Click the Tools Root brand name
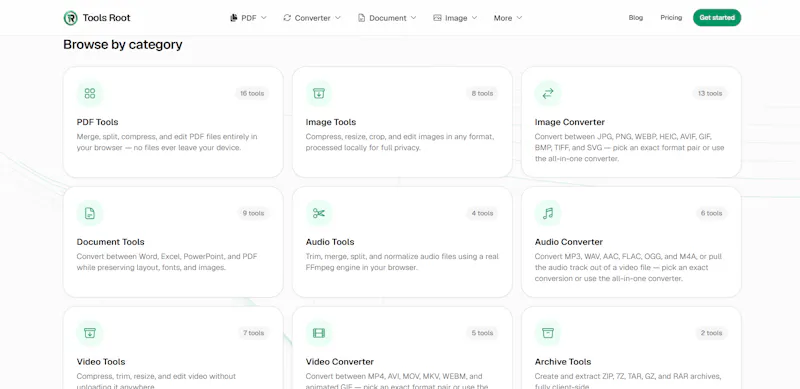 coord(107,18)
